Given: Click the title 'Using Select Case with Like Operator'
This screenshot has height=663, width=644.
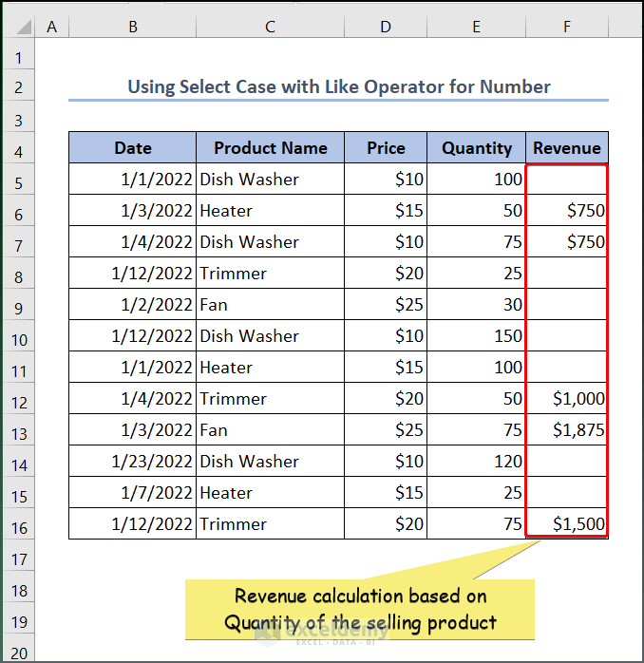Looking at the screenshot, I should tap(286, 86).
